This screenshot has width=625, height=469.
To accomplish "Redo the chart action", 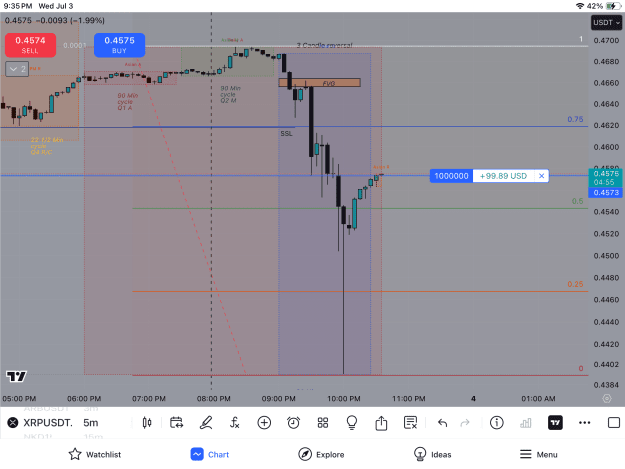I will (465, 422).
